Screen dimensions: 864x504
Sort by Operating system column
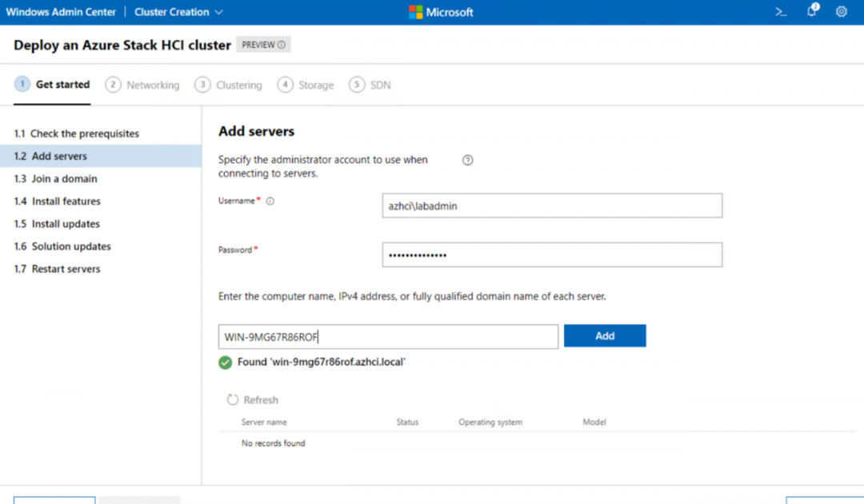pos(490,422)
